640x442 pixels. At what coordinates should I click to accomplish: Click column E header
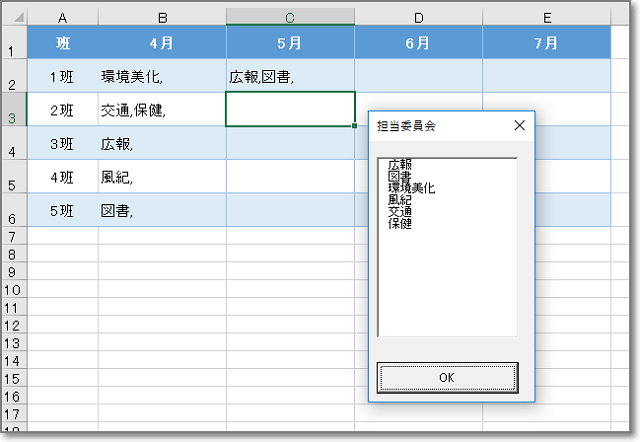tap(546, 17)
